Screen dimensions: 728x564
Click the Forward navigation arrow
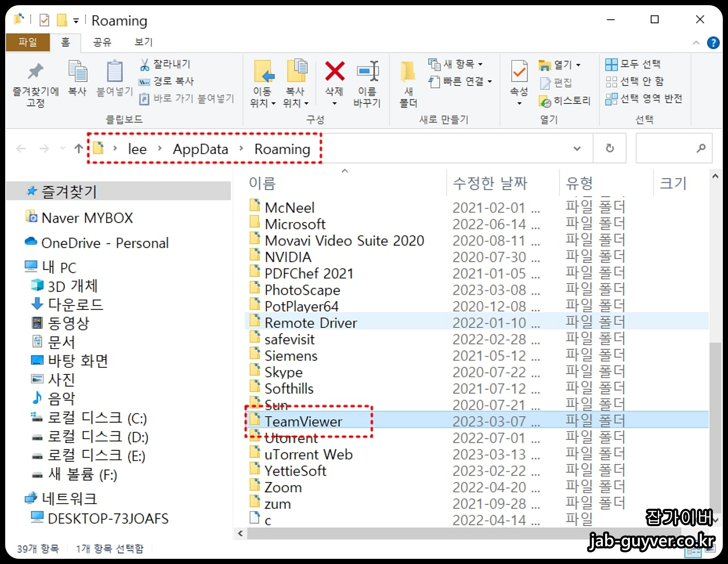[x=44, y=149]
